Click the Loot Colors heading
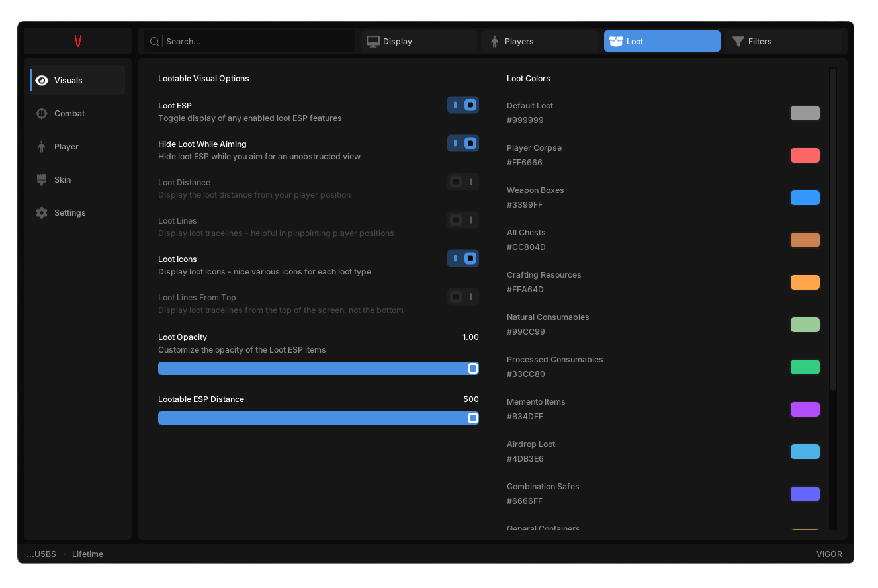The image size is (878, 588). pyautogui.click(x=529, y=79)
